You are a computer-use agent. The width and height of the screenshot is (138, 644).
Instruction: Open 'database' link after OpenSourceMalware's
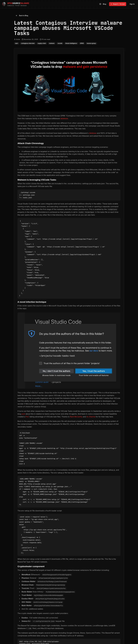(93, 133)
